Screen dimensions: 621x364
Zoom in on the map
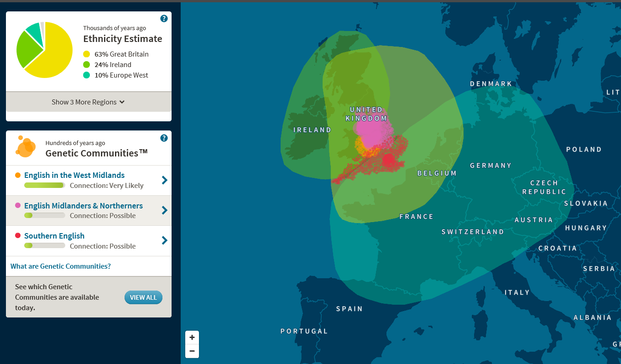point(192,337)
